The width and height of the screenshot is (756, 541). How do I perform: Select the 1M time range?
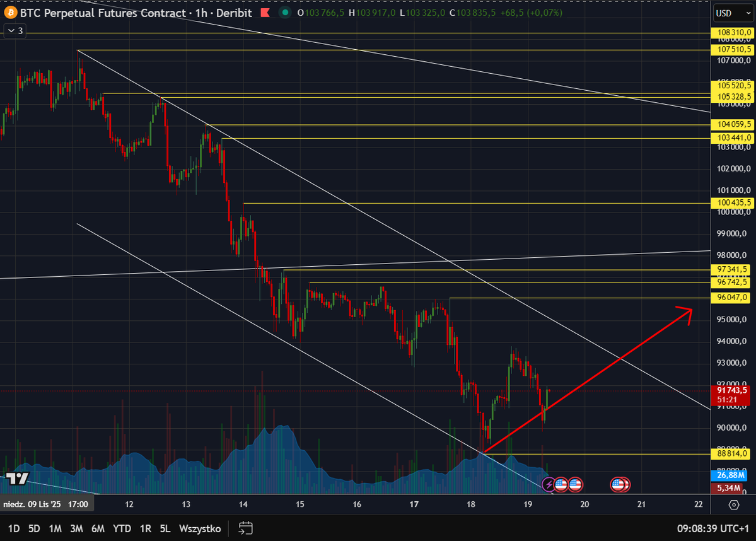55,528
